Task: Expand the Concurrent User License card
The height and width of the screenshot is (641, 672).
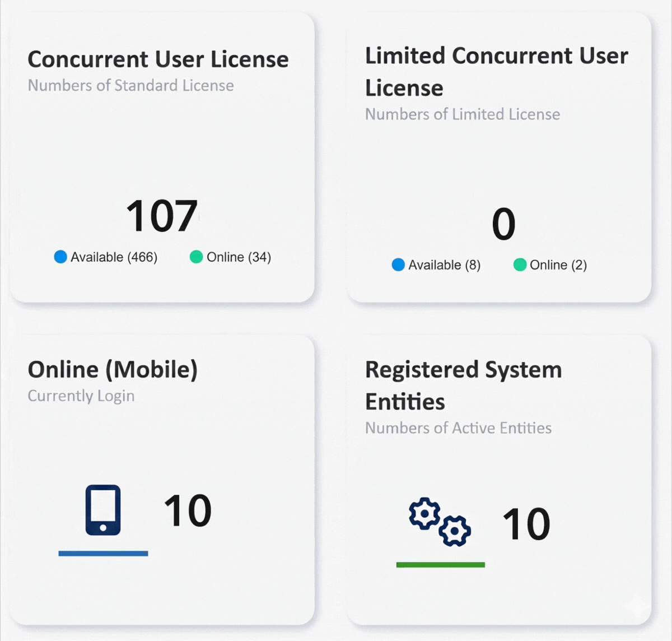Action: tap(162, 157)
